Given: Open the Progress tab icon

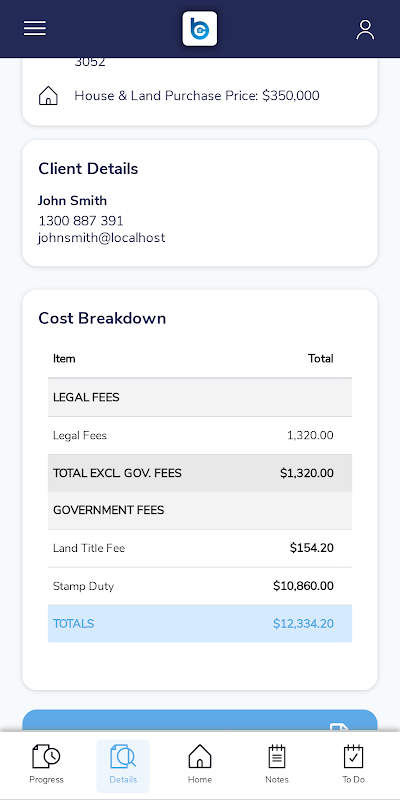Looking at the screenshot, I should point(46,756).
